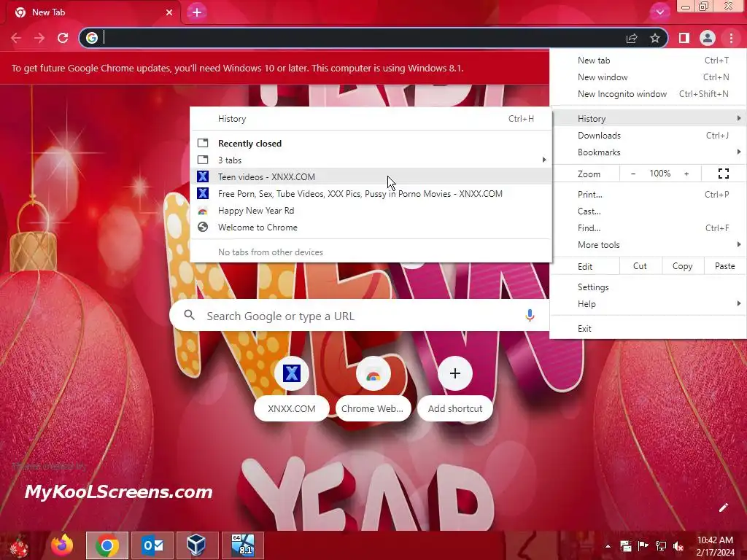Launch Outlook from the taskbar
Screen dimensions: 747x560
[x=152, y=545]
